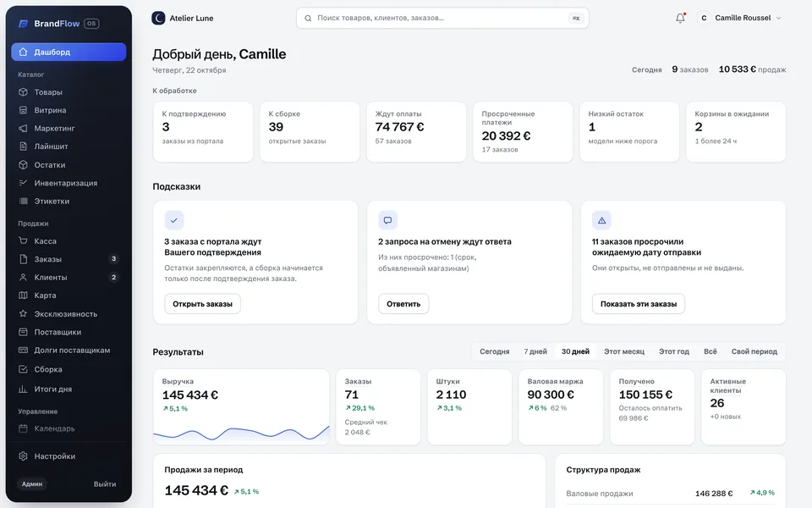Click the Клиенты person icon

pos(23,278)
